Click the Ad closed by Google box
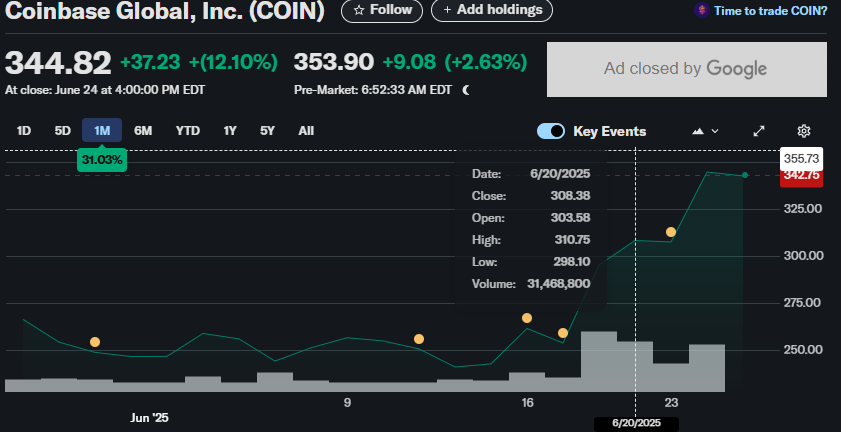This screenshot has height=432, width=841. tap(687, 69)
